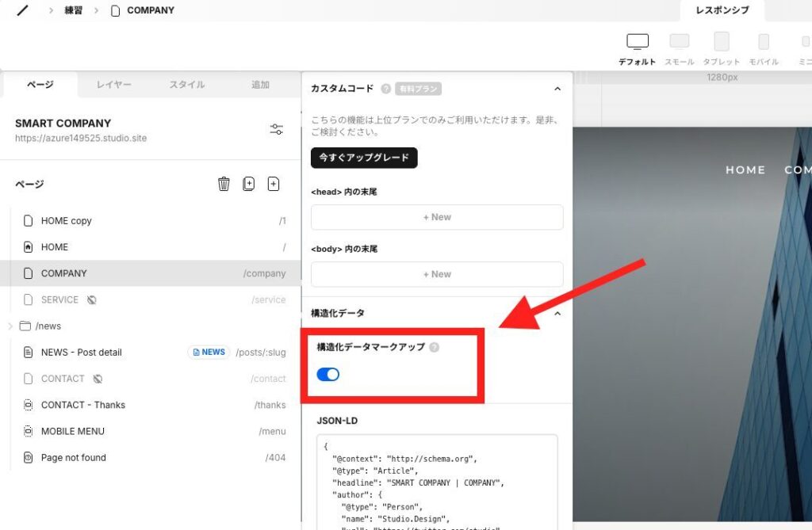Click the pencil icon at top left
Image resolution: width=812 pixels, height=530 pixels.
coord(22,11)
